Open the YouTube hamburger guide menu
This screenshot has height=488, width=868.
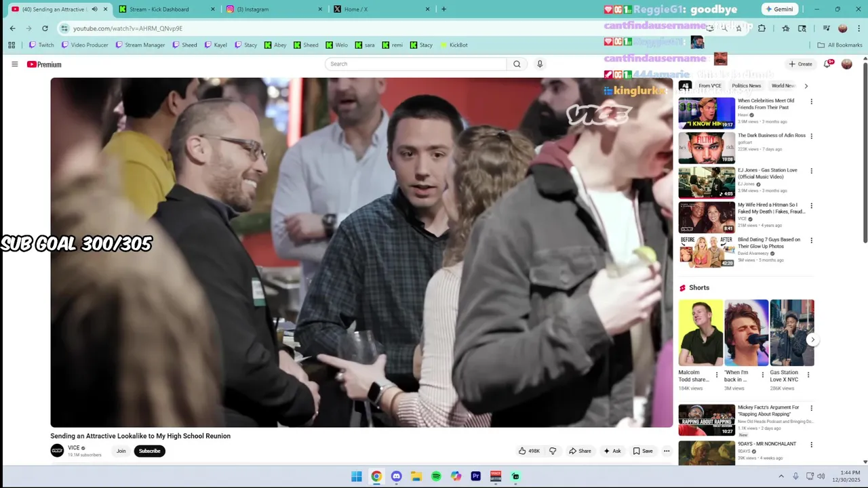[14, 64]
